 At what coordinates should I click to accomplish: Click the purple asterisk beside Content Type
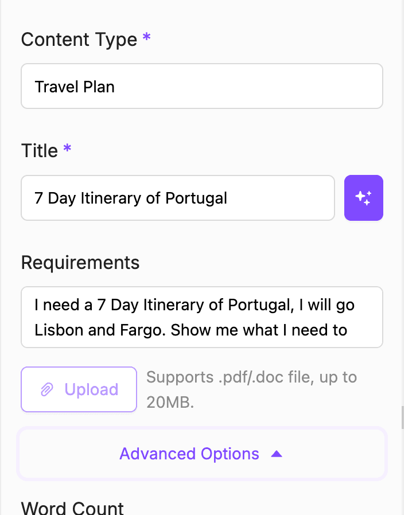(x=147, y=38)
